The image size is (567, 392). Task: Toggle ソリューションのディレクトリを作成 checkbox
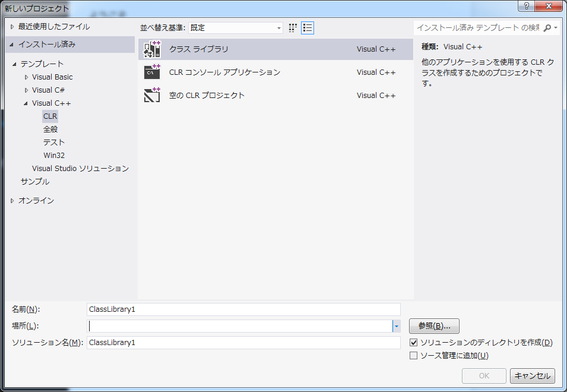414,343
